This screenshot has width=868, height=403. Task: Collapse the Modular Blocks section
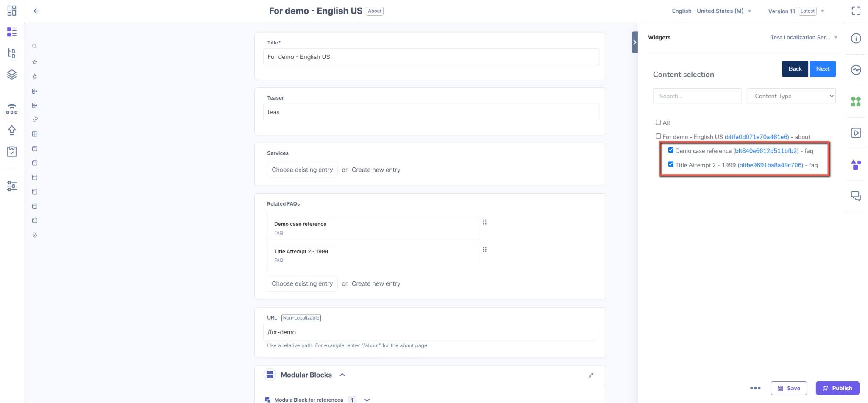point(342,375)
